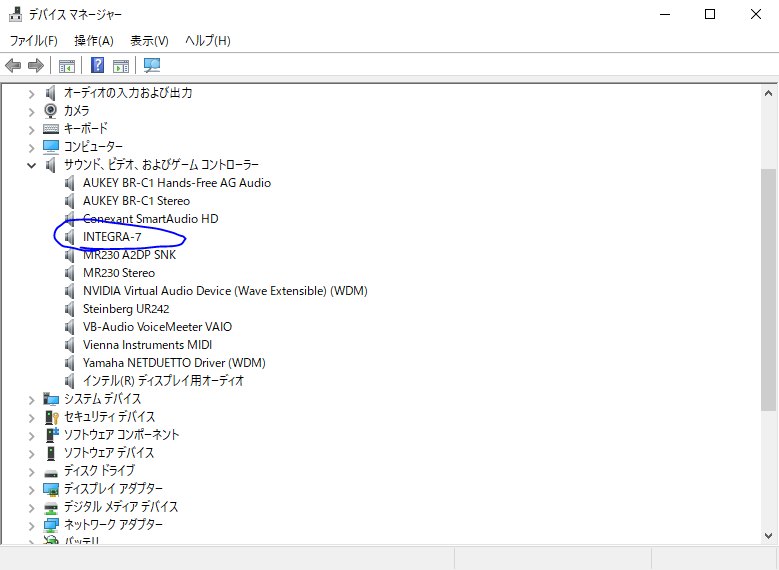Click the icon beside ネットワーク アダプター
This screenshot has height=570, width=779.
(x=51, y=525)
